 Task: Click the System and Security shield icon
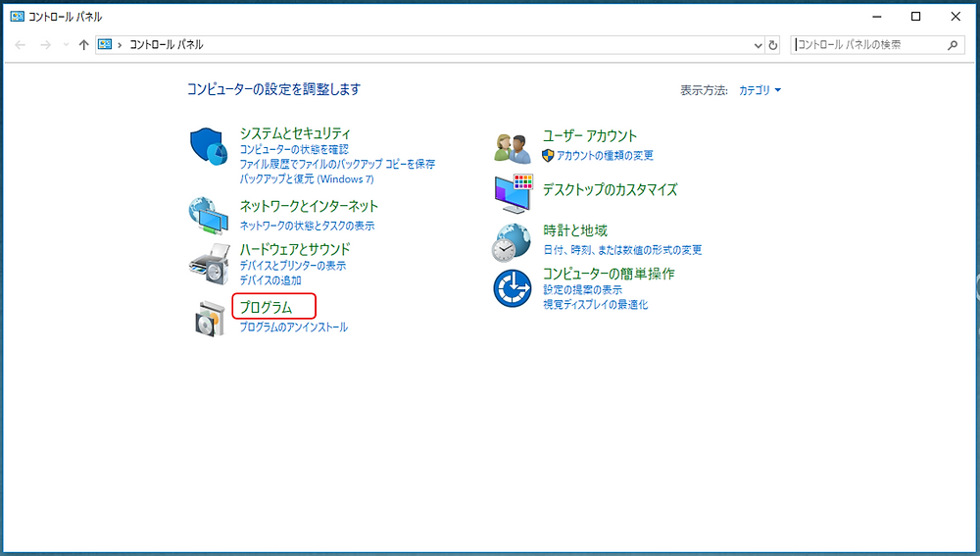pos(209,147)
